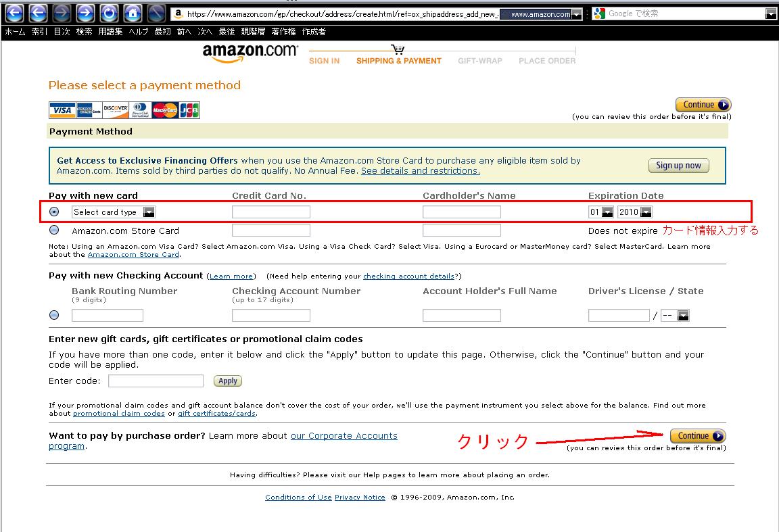The height and width of the screenshot is (532, 779).
Task: Go to the SIGN IN checkout step
Action: pos(325,61)
